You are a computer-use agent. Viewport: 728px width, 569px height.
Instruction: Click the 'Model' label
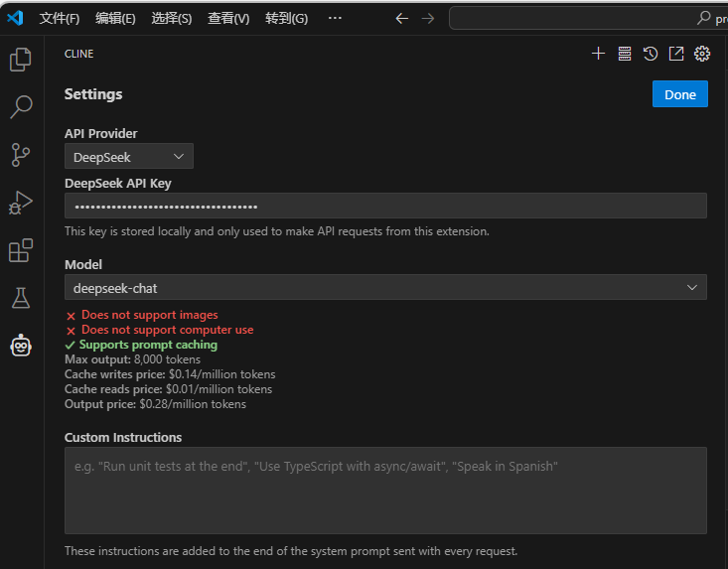click(x=83, y=264)
